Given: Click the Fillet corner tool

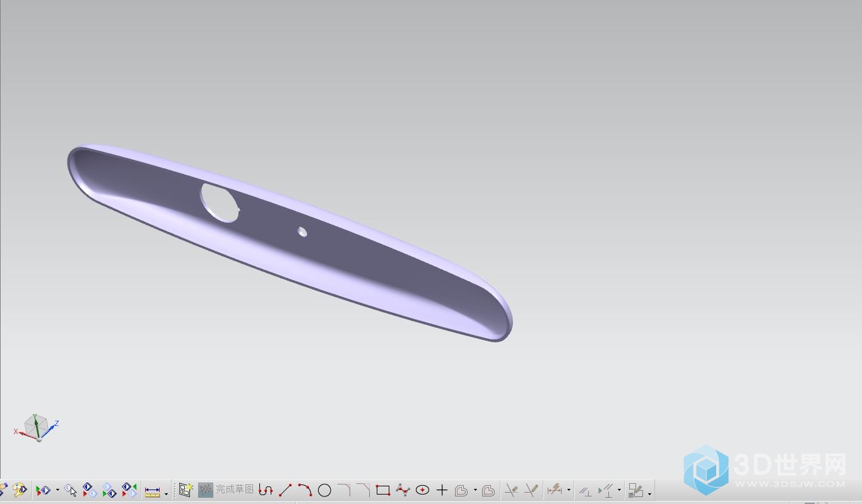Looking at the screenshot, I should 344,490.
